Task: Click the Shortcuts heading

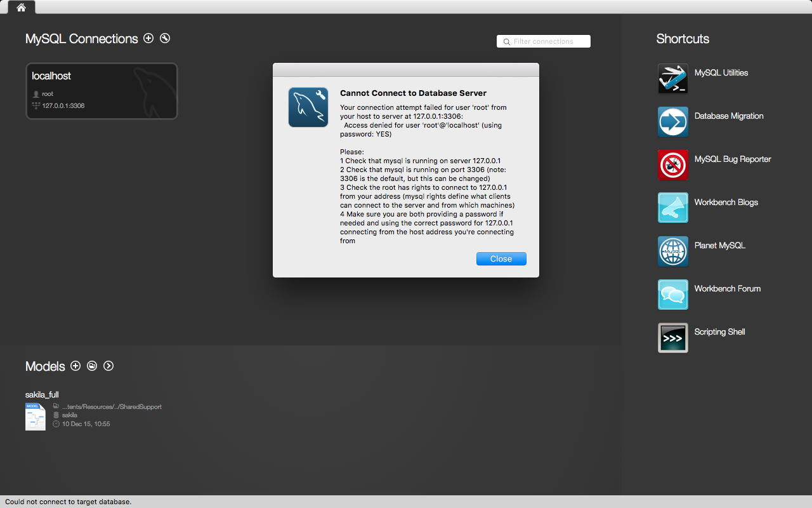Action: point(683,39)
